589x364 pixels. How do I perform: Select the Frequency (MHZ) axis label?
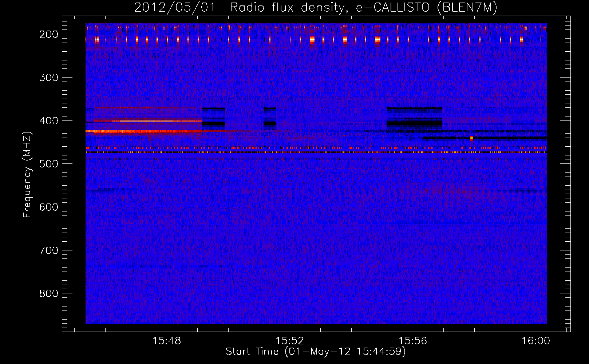point(27,174)
